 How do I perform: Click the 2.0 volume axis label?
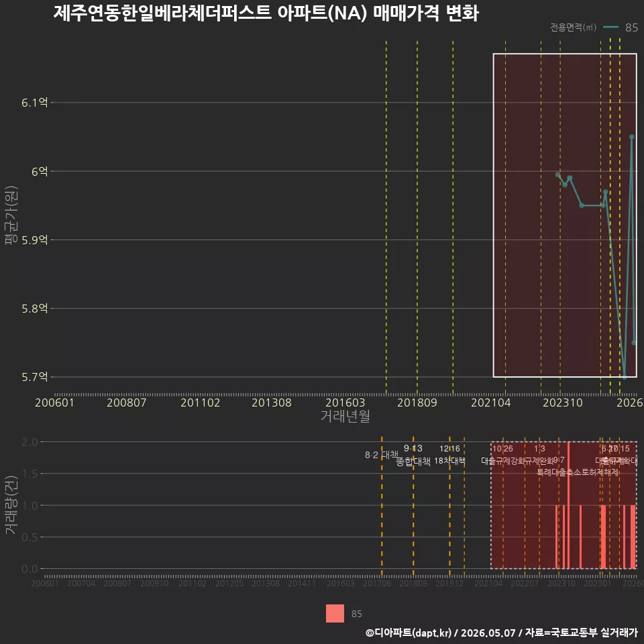(30, 442)
